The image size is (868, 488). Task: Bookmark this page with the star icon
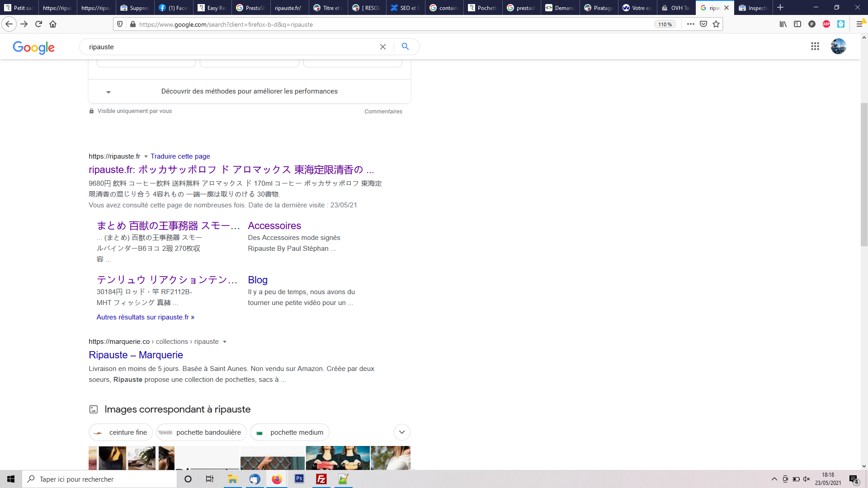coord(716,24)
